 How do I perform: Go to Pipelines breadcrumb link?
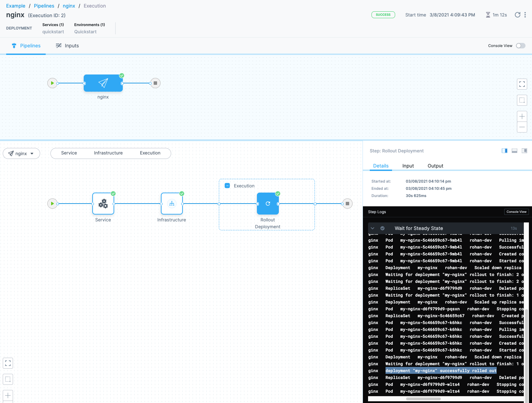[x=44, y=6]
